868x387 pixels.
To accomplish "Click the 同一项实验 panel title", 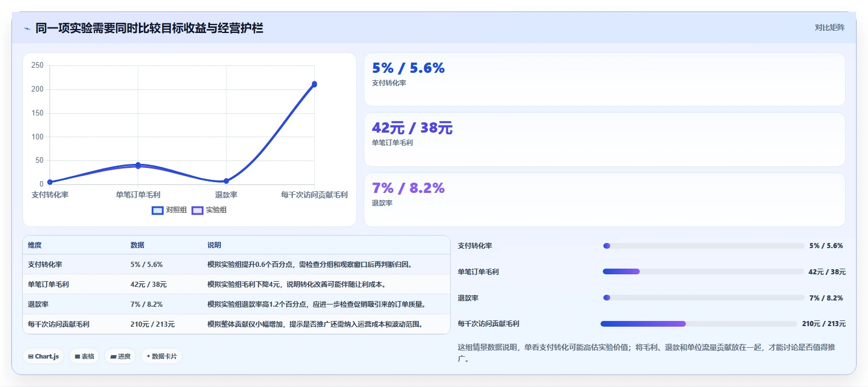I will click(149, 28).
